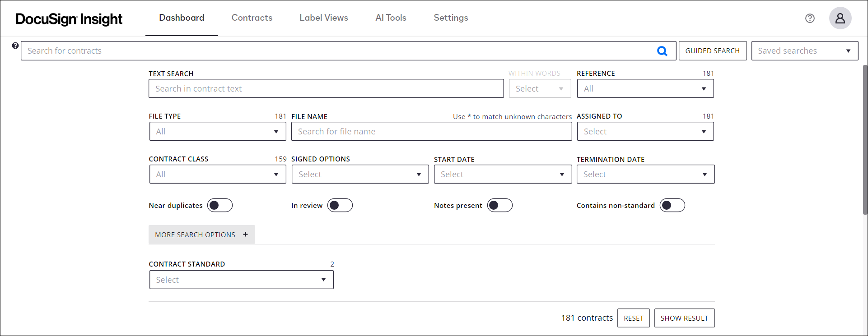Toggle the Near duplicates switch
This screenshot has width=868, height=336.
[220, 206]
